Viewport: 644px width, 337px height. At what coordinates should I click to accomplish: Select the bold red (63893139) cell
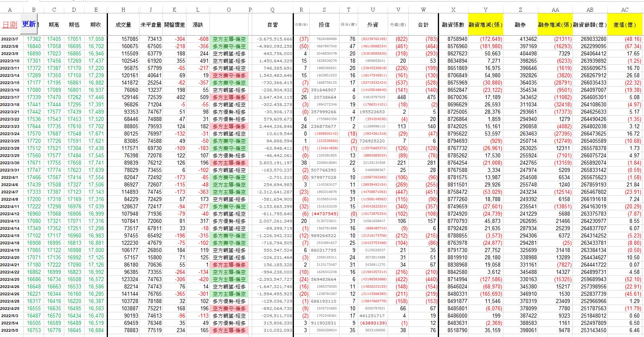pos(373,323)
